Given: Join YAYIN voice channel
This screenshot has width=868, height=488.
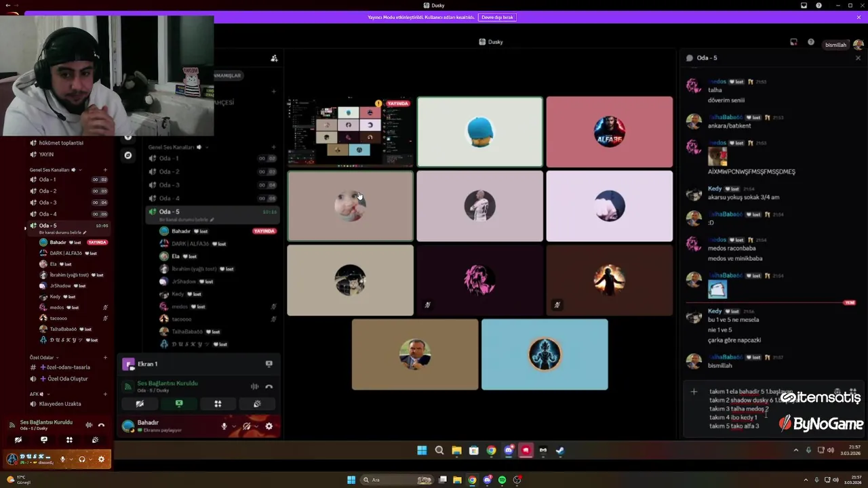Looking at the screenshot, I should [46, 155].
